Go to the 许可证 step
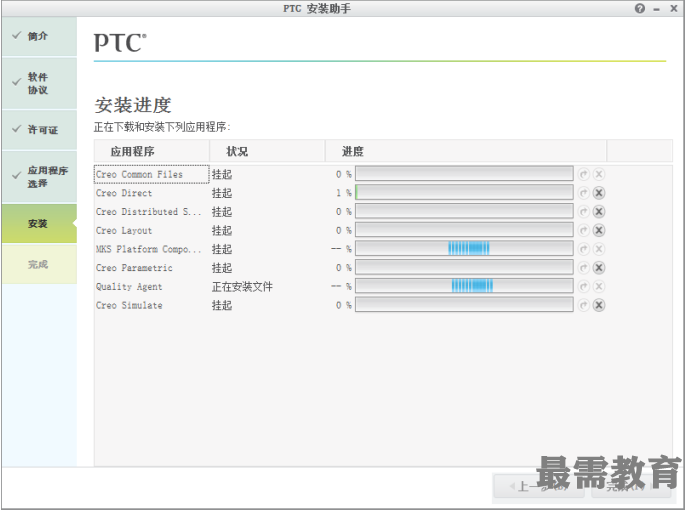688x512 pixels. click(39, 130)
